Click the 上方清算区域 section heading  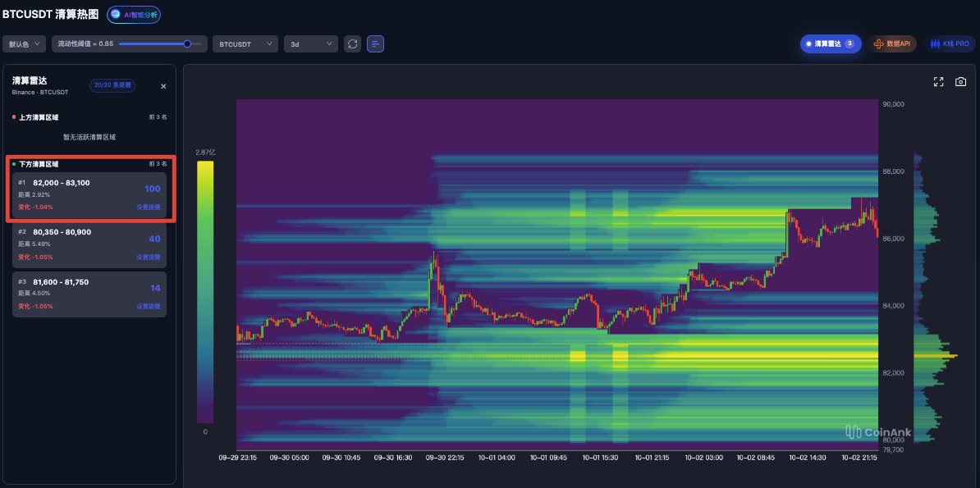39,116
